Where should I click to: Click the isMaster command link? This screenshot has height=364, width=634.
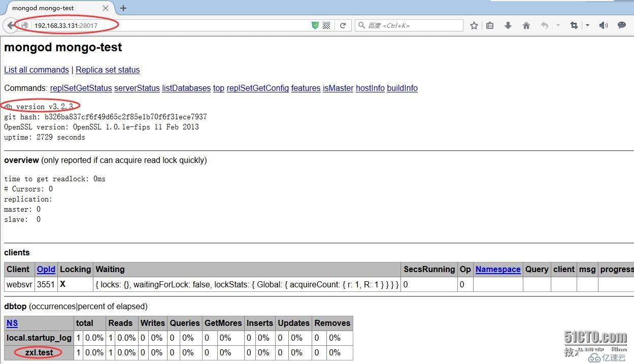click(338, 88)
